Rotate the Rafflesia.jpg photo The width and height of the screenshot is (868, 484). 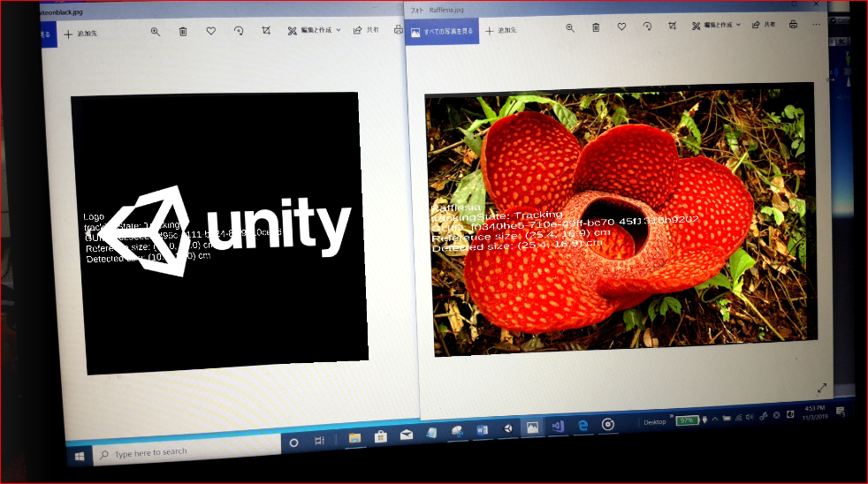coord(646,26)
